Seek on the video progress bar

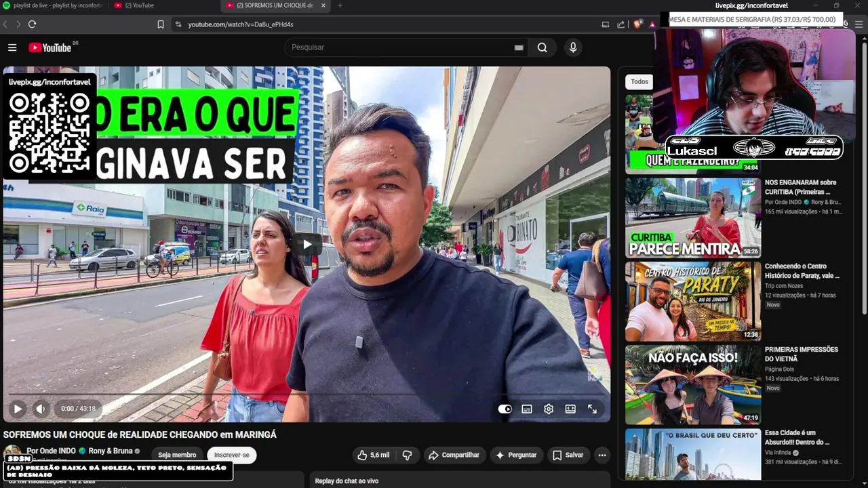point(307,394)
